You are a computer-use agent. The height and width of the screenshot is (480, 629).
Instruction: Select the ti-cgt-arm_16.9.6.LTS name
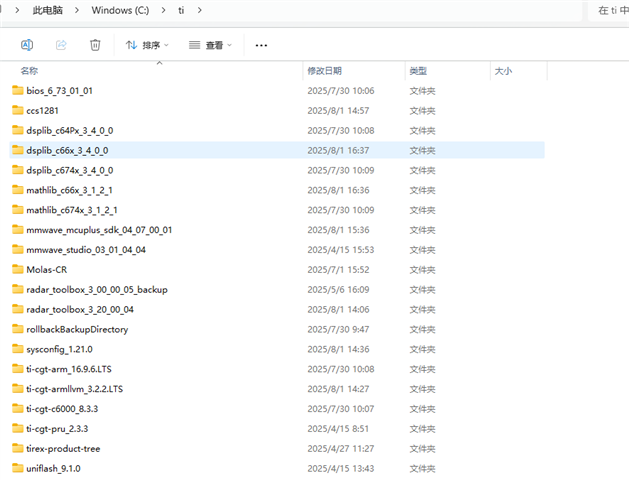[x=69, y=369]
